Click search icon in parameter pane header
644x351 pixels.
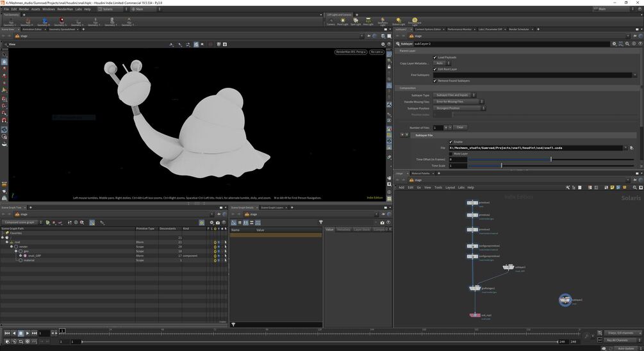pos(627,44)
